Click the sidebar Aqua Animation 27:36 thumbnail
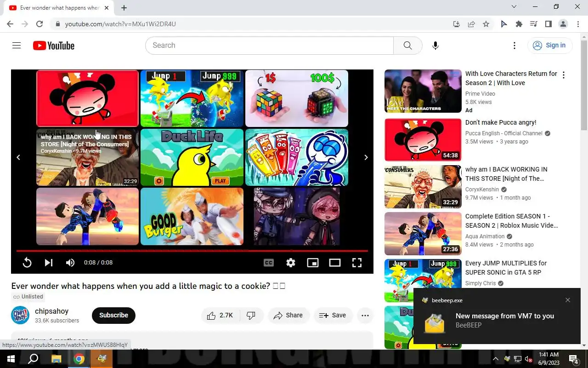Screen dimensions: 588x368 [423, 234]
